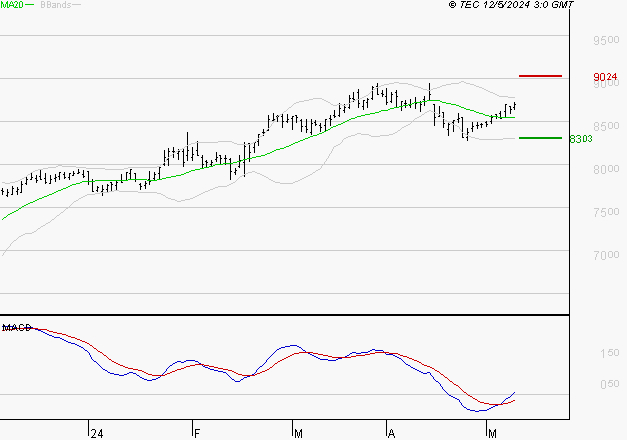
Task: Click the 150 MACD axis label
Action: [x=610, y=353]
